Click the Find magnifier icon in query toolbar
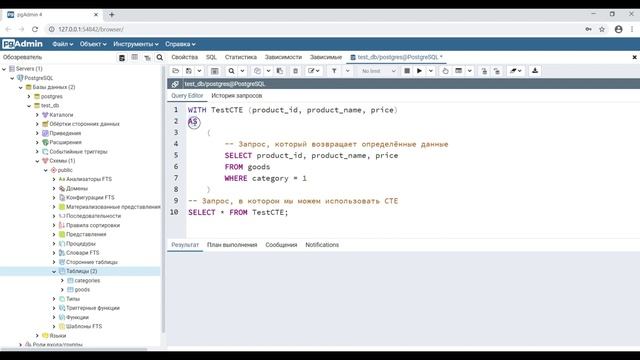640x360 pixels. click(231, 71)
